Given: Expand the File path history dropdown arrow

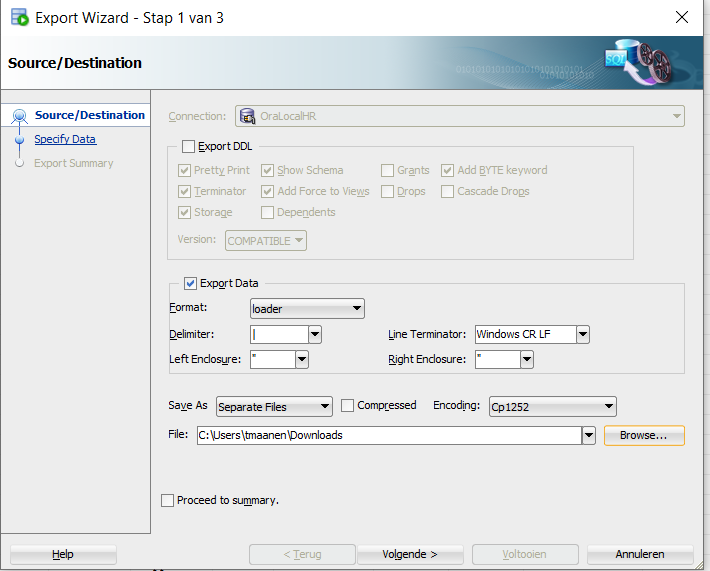Looking at the screenshot, I should click(x=589, y=436).
